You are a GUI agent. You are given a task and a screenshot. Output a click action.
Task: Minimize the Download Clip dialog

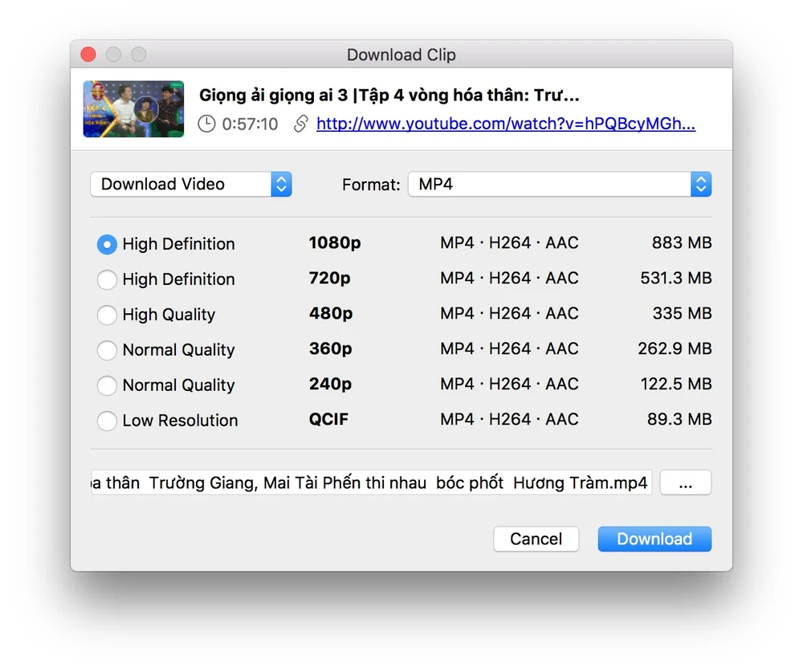[113, 55]
